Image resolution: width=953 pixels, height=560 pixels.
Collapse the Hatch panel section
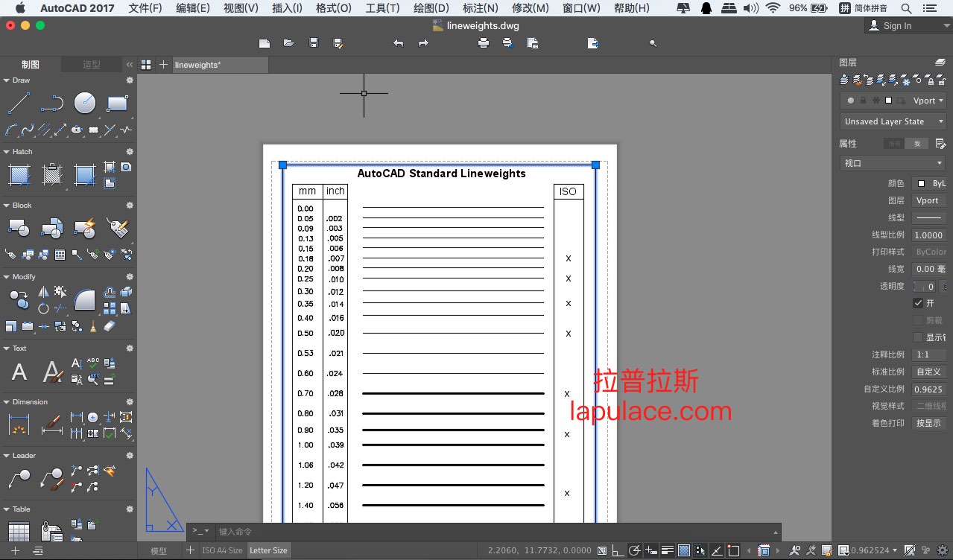pyautogui.click(x=7, y=152)
